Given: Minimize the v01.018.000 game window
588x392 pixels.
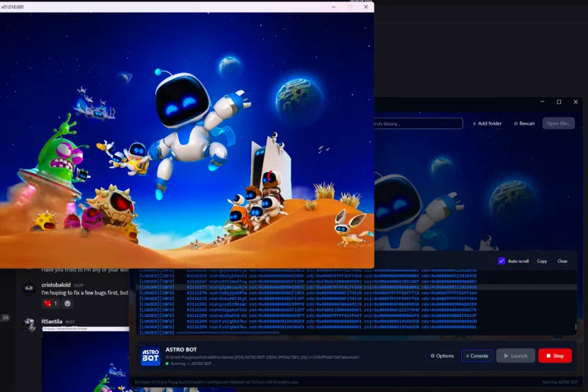Looking at the screenshot, I should (333, 7).
